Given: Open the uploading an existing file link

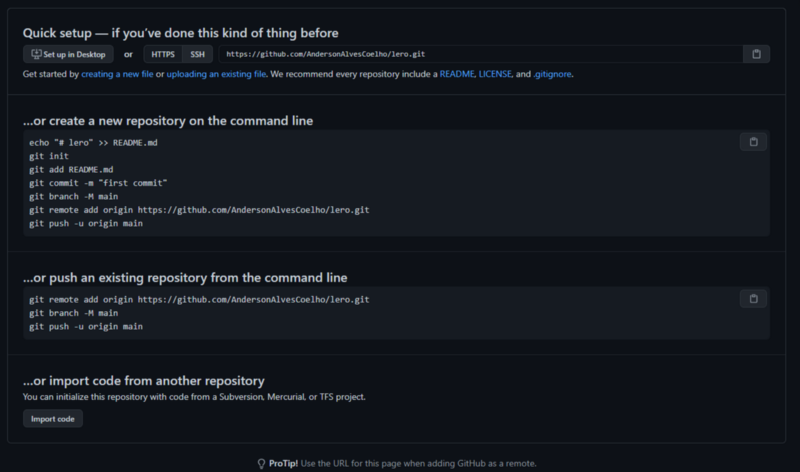Looking at the screenshot, I should point(216,74).
